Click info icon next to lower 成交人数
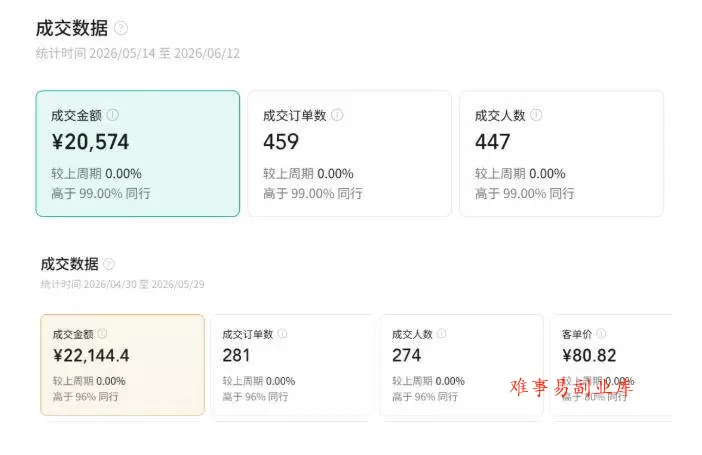This screenshot has width=702, height=455. [442, 334]
